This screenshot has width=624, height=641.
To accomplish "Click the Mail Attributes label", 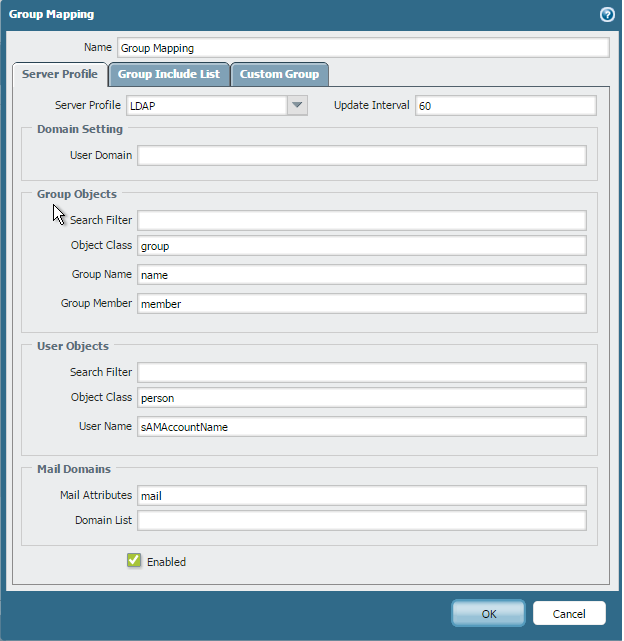I will point(96,495).
